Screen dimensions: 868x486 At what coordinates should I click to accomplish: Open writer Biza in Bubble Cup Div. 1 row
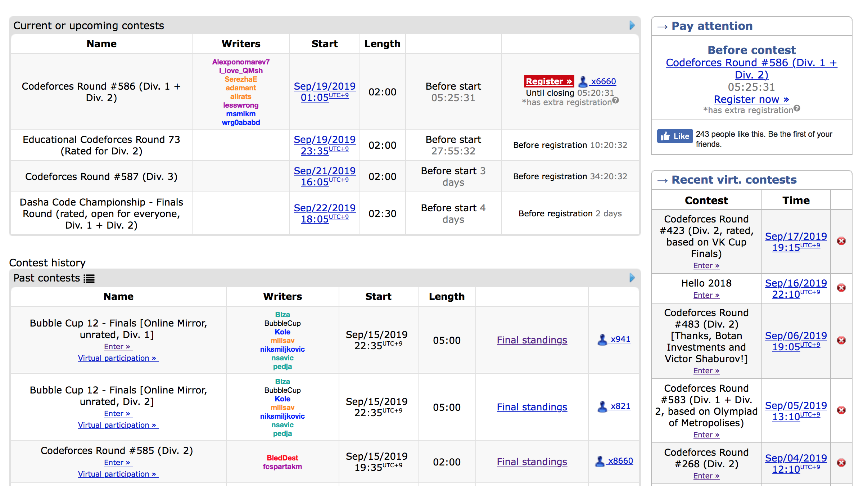(282, 315)
